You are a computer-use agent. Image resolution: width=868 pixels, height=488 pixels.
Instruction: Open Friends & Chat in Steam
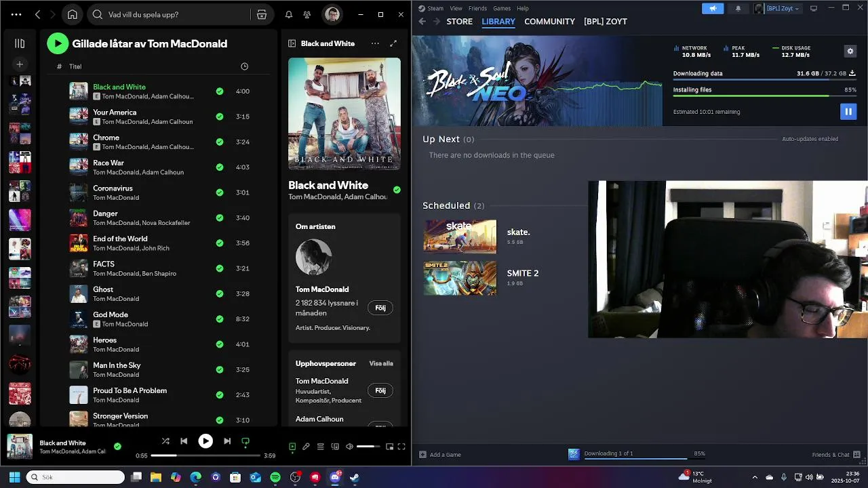(x=836, y=455)
